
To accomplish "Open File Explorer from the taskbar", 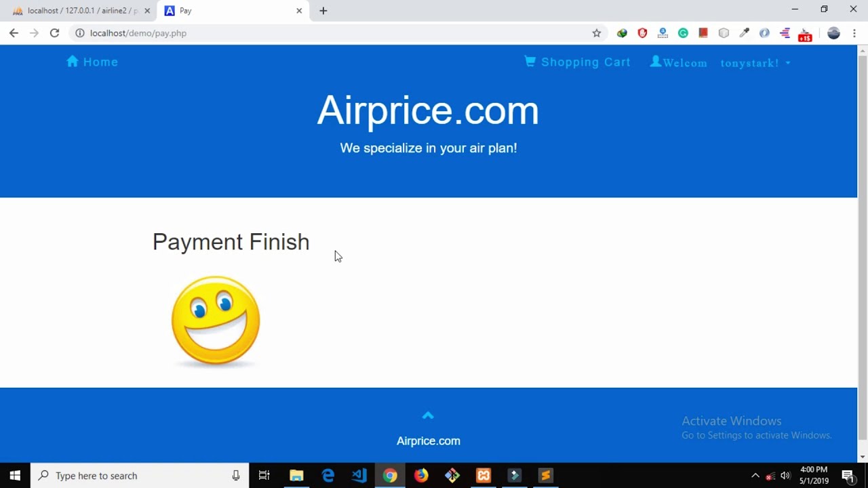I will point(296,475).
